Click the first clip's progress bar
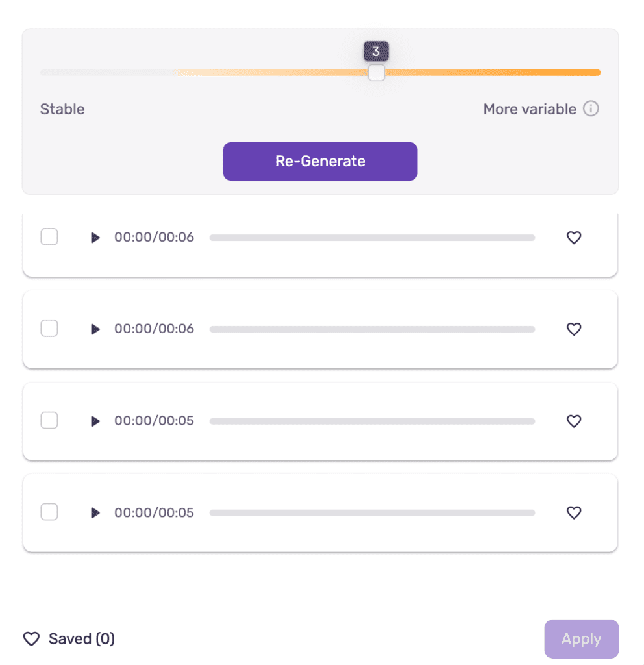Image resolution: width=644 pixels, height=665 pixels. [x=372, y=238]
